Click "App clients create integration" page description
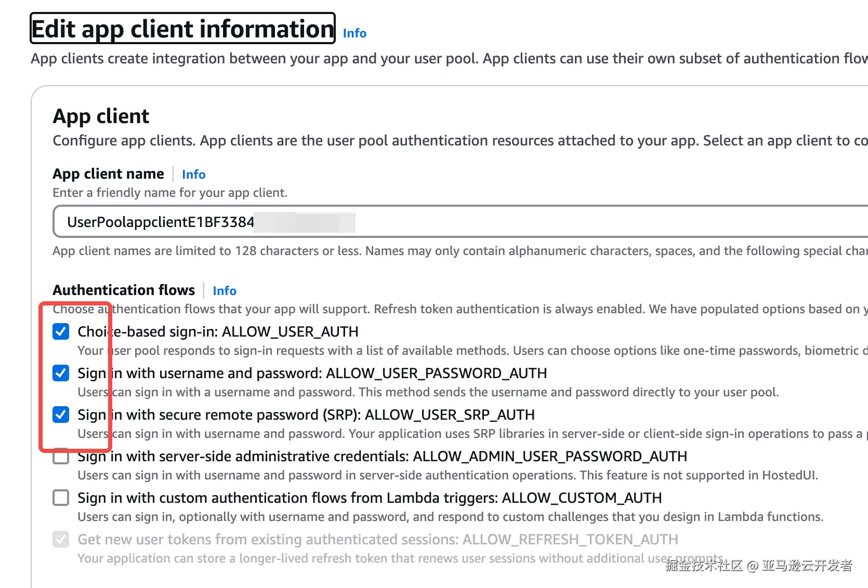Viewport: 868px width, 588px height. click(449, 59)
